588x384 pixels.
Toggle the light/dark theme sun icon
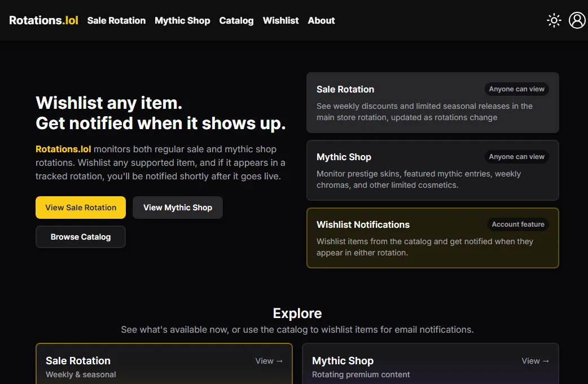coord(554,21)
